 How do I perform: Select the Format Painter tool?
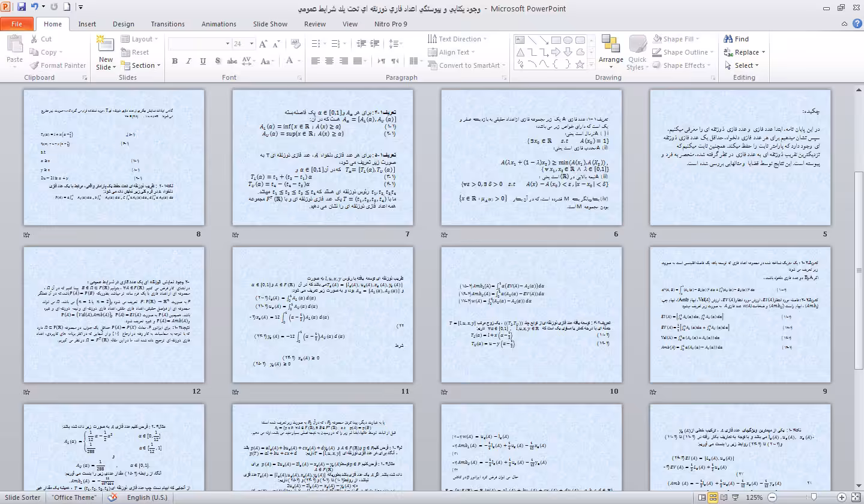coord(58,65)
